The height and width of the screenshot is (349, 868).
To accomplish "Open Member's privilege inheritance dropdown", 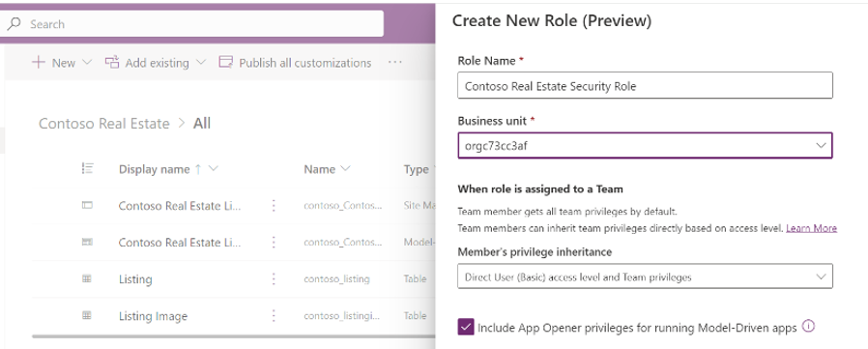I will [645, 276].
